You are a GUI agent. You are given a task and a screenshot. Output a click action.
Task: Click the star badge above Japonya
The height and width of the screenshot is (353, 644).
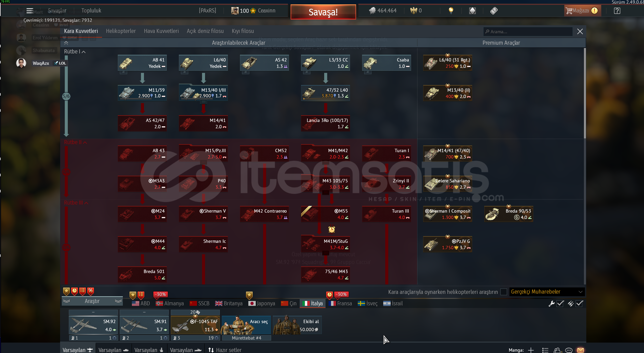(x=249, y=295)
